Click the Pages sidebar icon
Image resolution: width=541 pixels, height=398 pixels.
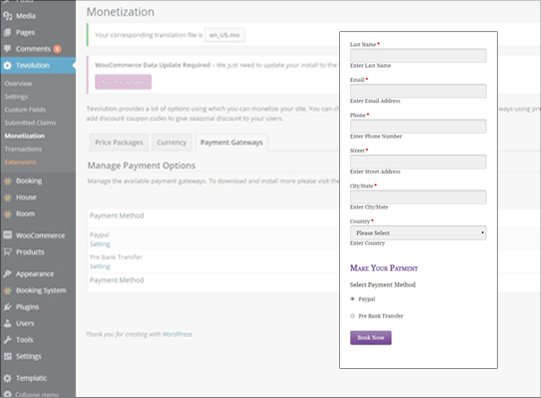(x=8, y=32)
